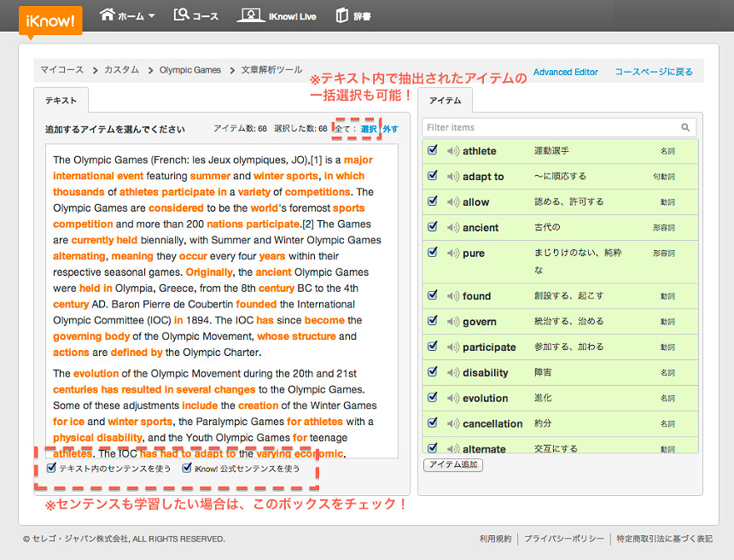Uncheck the found item checkbox
The width and height of the screenshot is (734, 560).
(433, 295)
